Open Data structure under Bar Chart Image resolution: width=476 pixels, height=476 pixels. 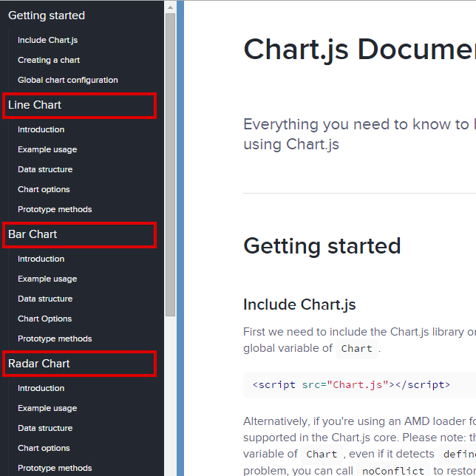point(45,299)
